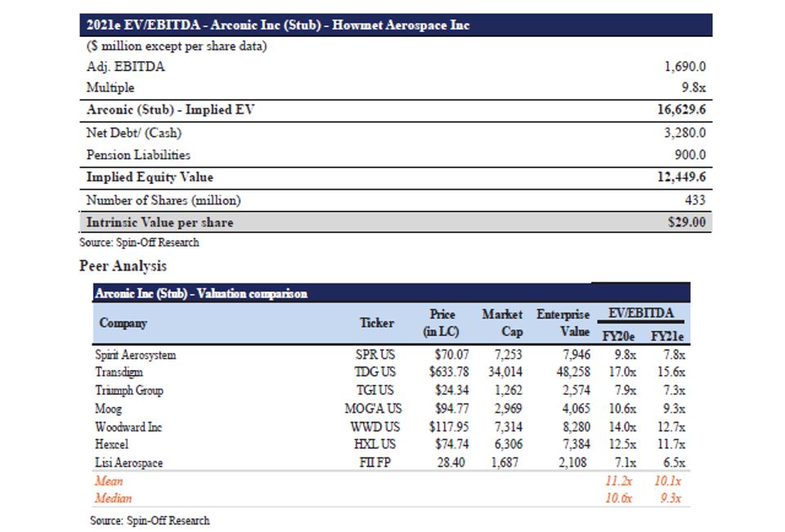Screen dimensions: 785x532
Task: Select the Intrinsic Value per share $29.00
Action: coord(687,222)
